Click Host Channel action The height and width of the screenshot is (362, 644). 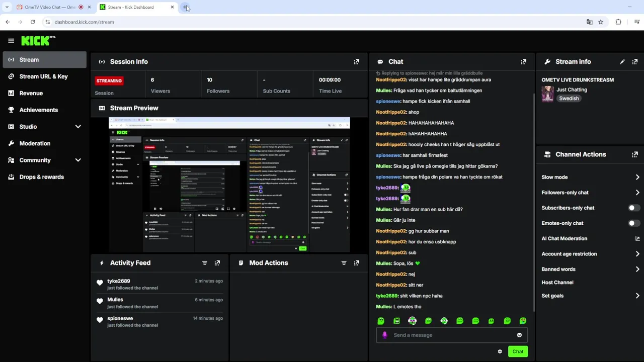(557, 283)
